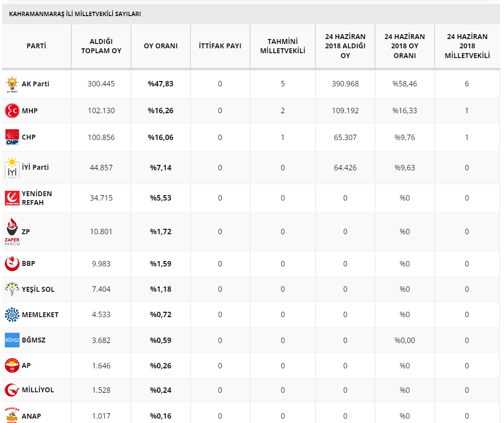Click the İTTİFAK PAYI column header
Screen dimensions: 504x423
click(x=220, y=46)
